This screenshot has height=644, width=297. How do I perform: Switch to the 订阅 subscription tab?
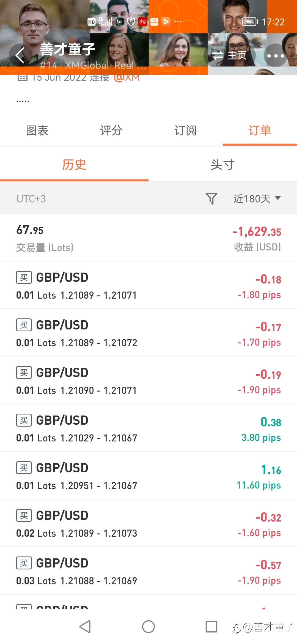pyautogui.click(x=186, y=130)
